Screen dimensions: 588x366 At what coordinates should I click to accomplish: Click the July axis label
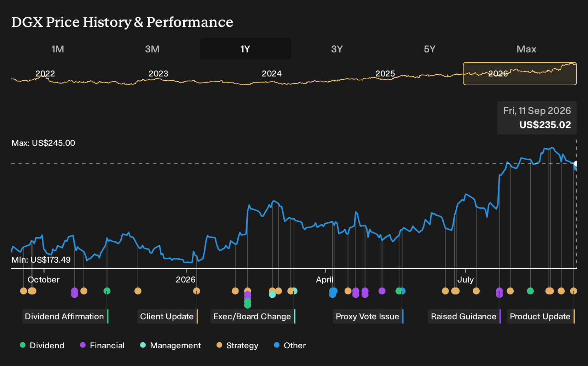(466, 280)
